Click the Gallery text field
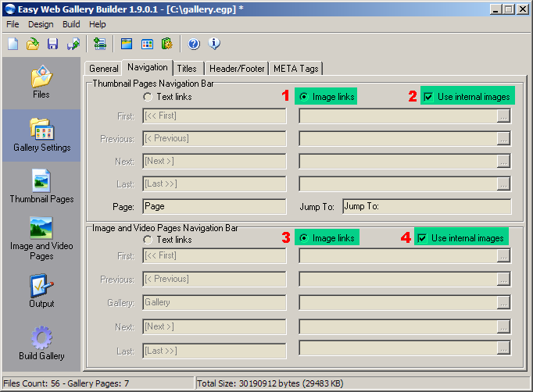 214,303
